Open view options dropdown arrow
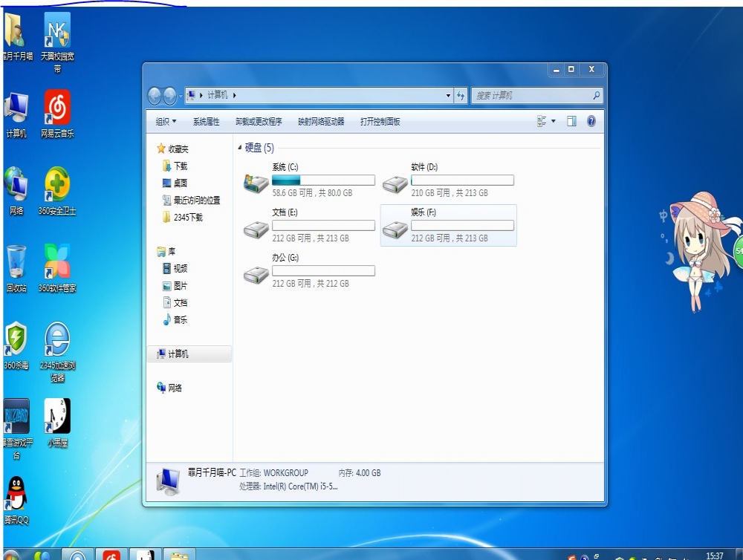The width and height of the screenshot is (743, 560). (x=554, y=121)
